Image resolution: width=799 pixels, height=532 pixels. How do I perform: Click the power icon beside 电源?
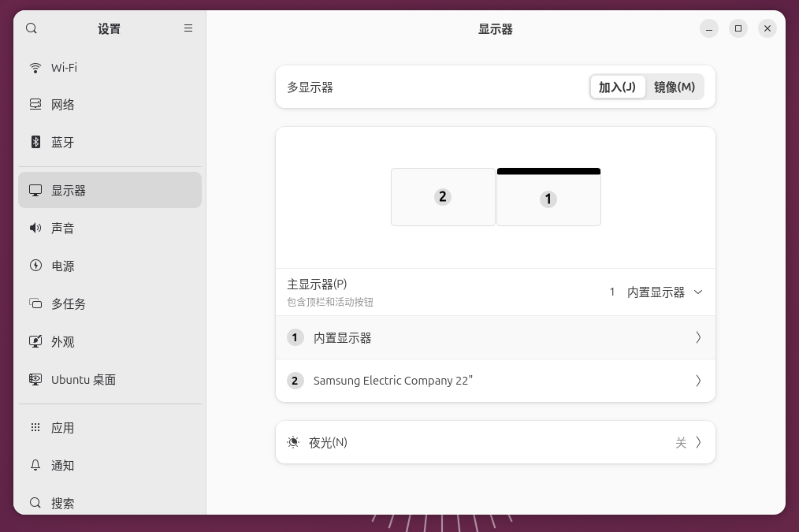coord(35,266)
